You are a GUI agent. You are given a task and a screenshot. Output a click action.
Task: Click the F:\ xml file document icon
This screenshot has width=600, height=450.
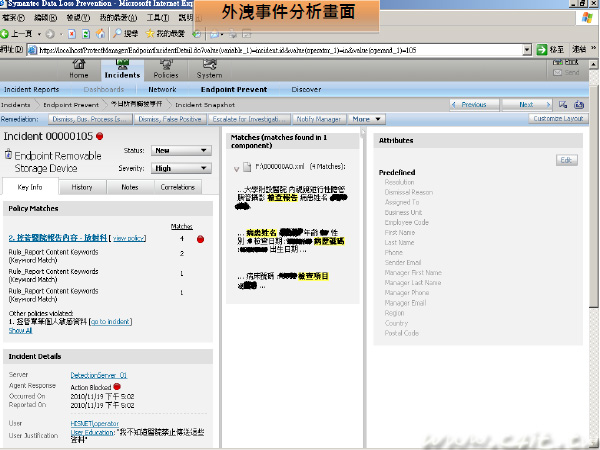(248, 167)
